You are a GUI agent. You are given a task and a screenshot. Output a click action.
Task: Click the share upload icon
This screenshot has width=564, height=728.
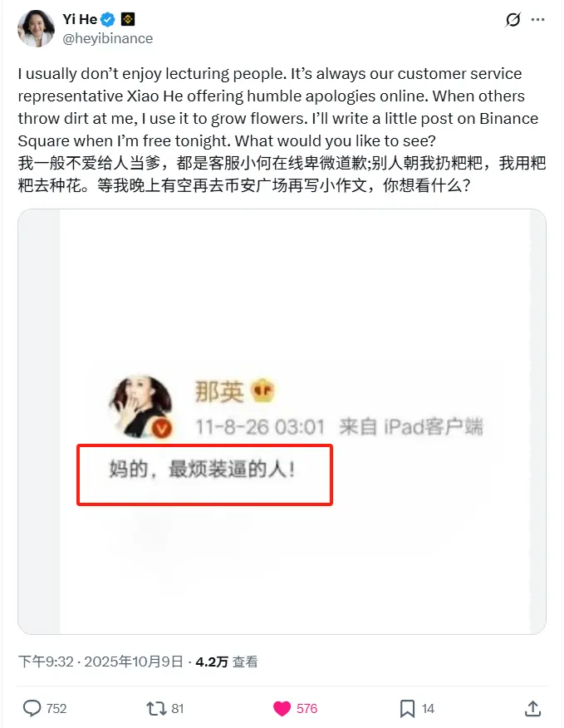pyautogui.click(x=533, y=709)
